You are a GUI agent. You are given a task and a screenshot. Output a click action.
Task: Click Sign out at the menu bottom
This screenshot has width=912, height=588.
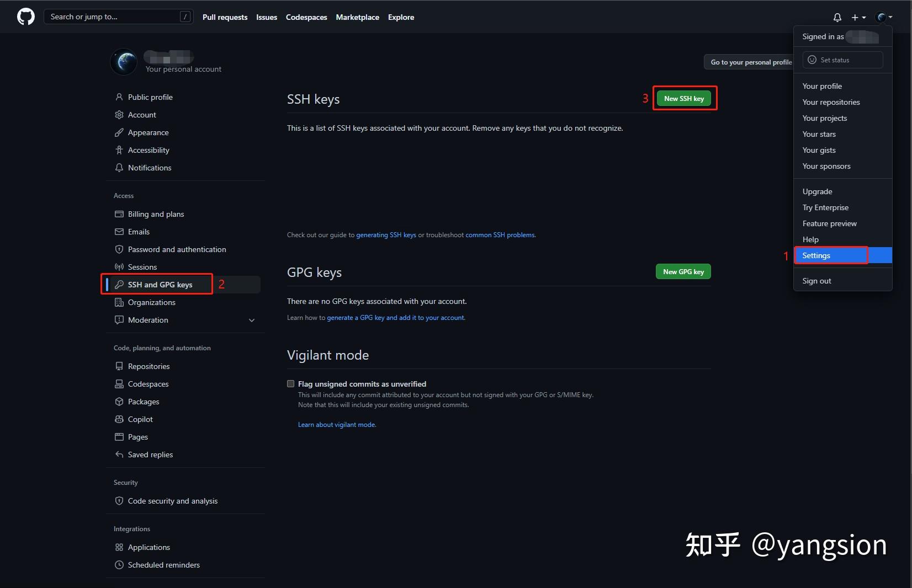(x=816, y=280)
